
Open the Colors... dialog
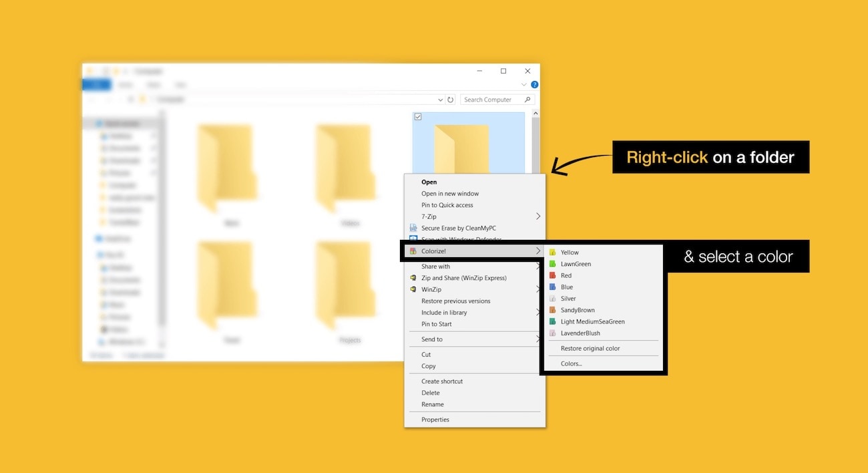coord(571,363)
